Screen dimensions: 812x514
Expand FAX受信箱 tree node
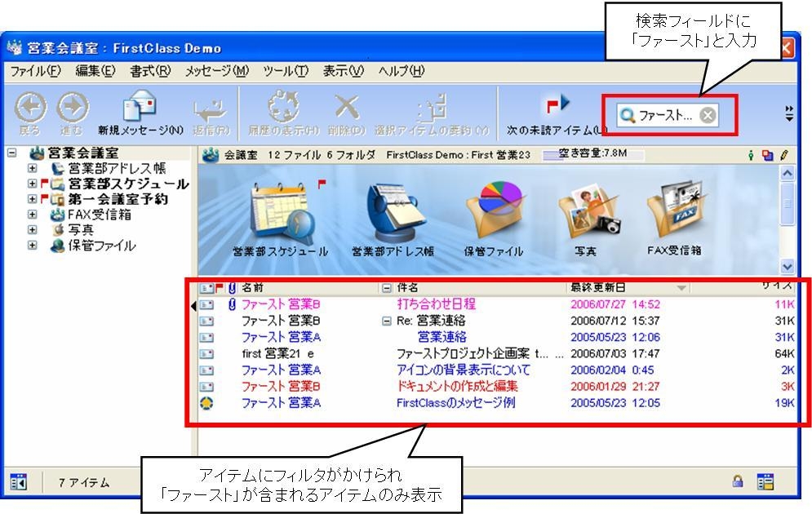pos(32,215)
